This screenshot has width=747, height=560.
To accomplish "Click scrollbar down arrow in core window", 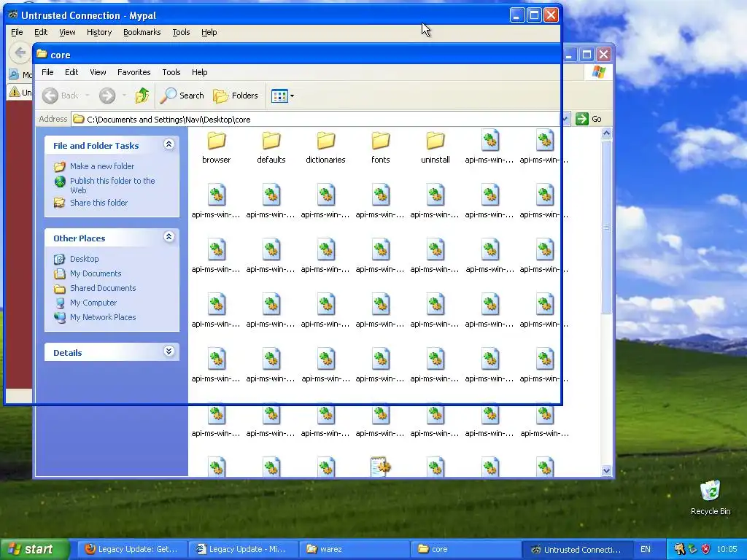I will (x=606, y=470).
